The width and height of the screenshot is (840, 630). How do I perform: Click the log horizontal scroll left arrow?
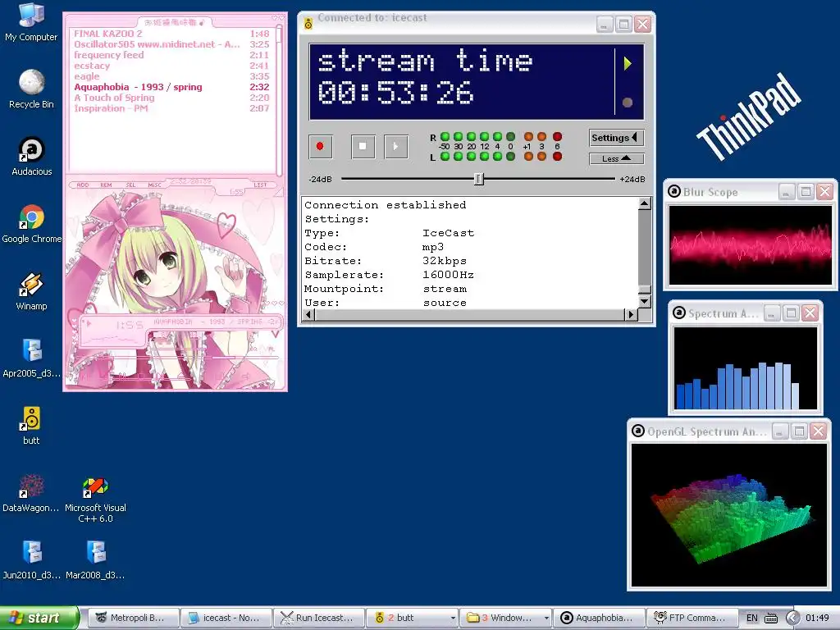click(x=308, y=314)
